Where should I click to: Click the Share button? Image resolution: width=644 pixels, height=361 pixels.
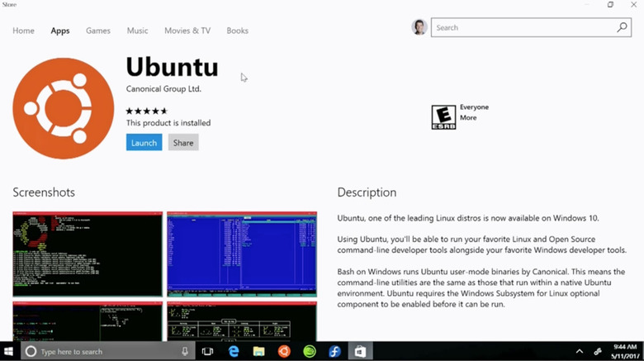point(183,143)
